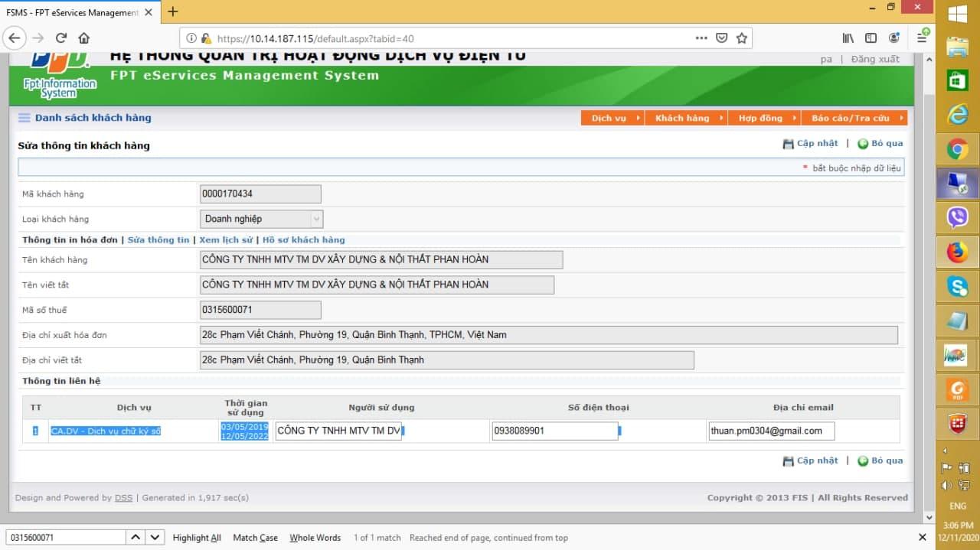
Task: Open the Windows Store taskbar icon
Action: click(958, 80)
